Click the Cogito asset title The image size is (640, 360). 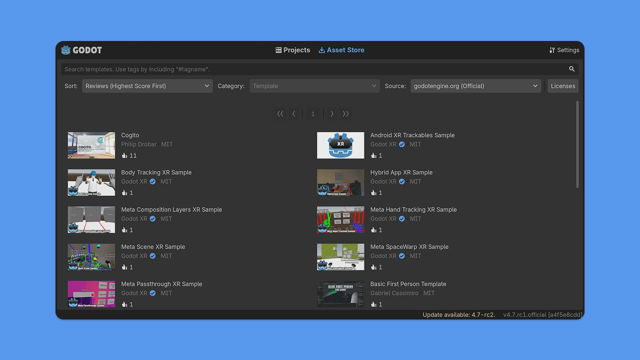130,135
